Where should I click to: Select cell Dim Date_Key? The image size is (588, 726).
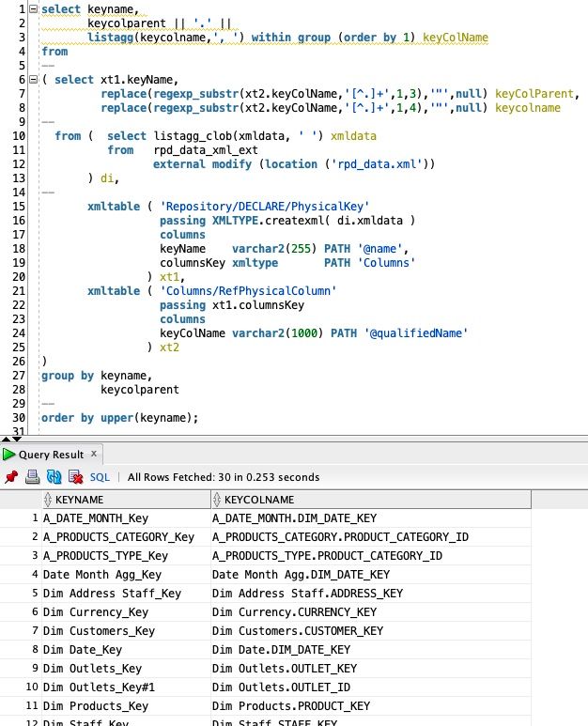pos(127,650)
